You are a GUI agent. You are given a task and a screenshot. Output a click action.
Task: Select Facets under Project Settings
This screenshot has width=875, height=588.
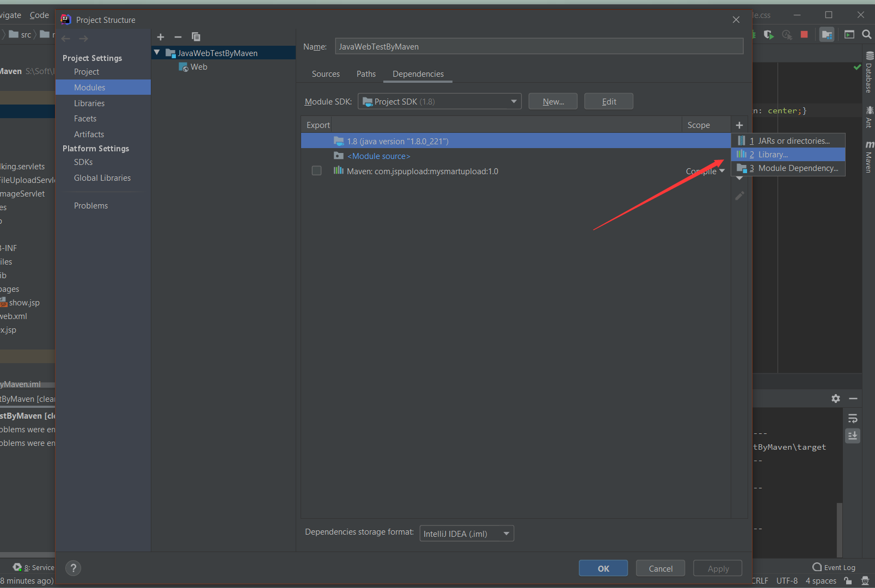pyautogui.click(x=103, y=119)
